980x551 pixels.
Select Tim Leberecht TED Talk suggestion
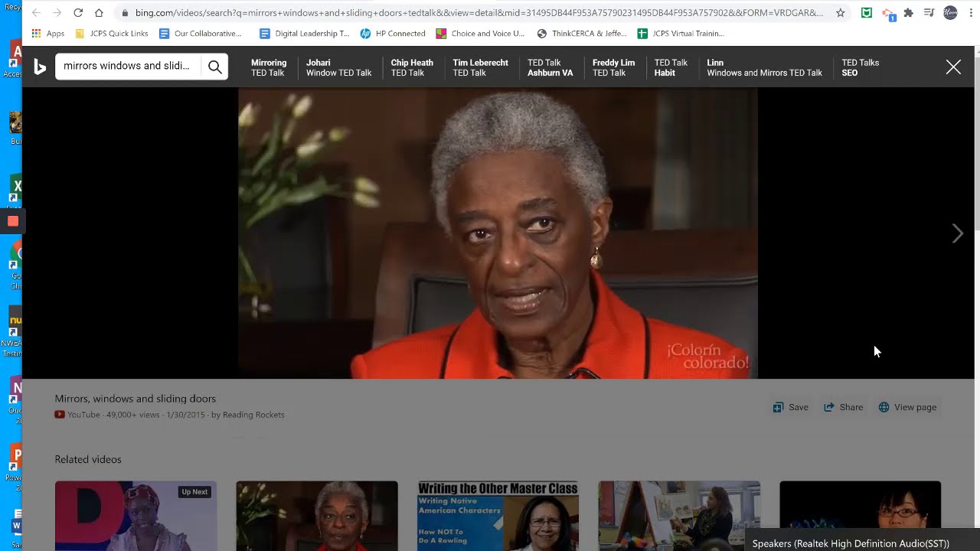pos(480,67)
